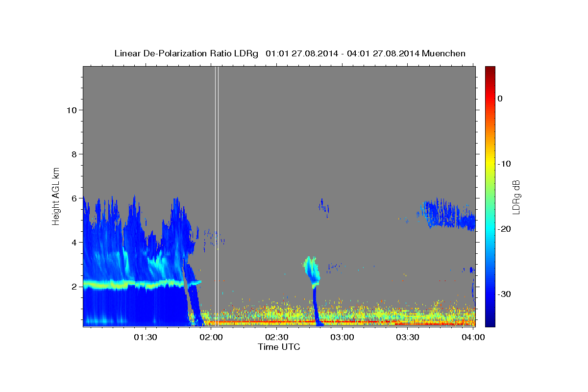Screen dimensions: 588x392
Task: Click the height tick label 4
Action: coord(74,242)
